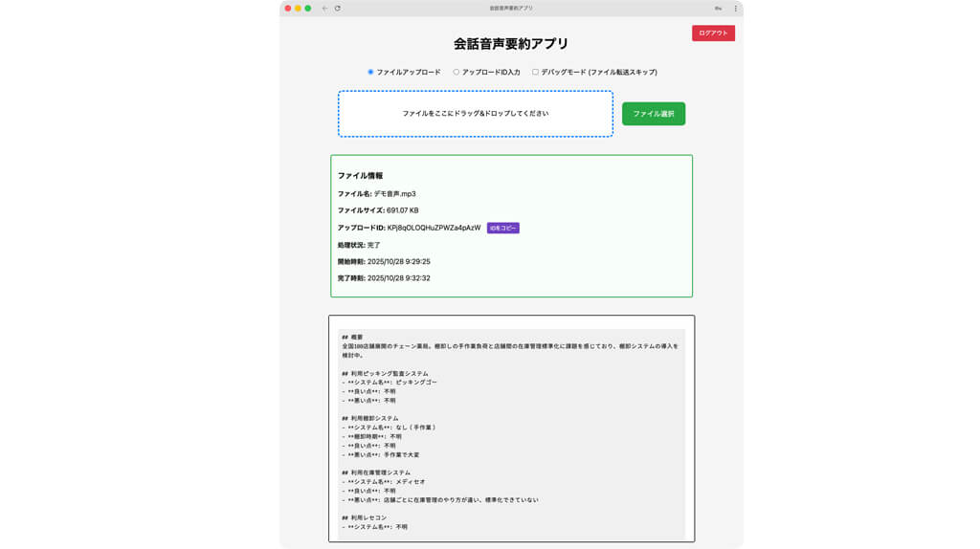Click the page reload icon
Screen dimensions: 980x549
[x=338, y=8]
